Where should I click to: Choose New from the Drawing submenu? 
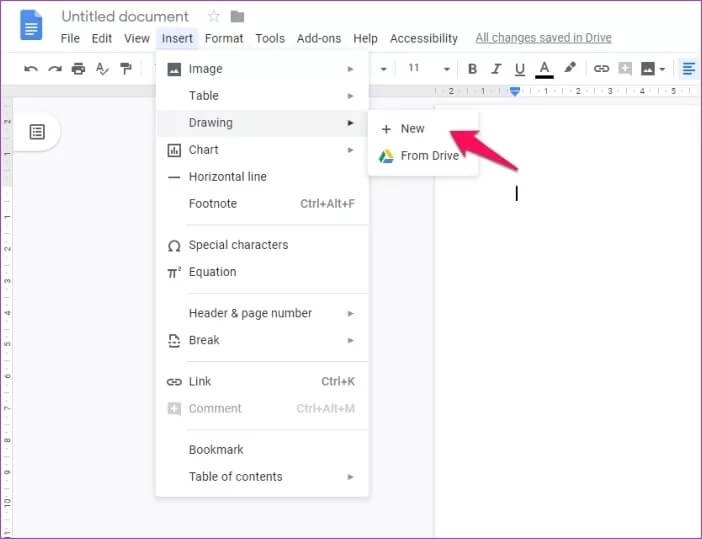pos(412,129)
